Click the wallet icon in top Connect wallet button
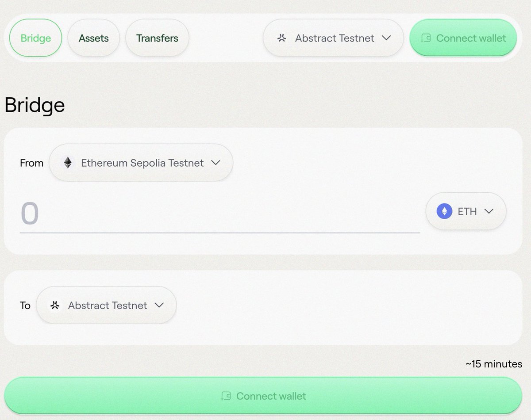Viewport: 531px width, 420px height. 426,38
